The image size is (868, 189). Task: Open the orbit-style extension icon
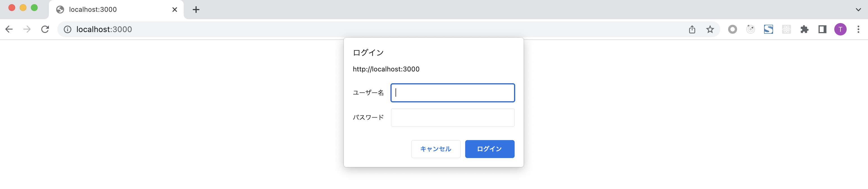coord(751,29)
